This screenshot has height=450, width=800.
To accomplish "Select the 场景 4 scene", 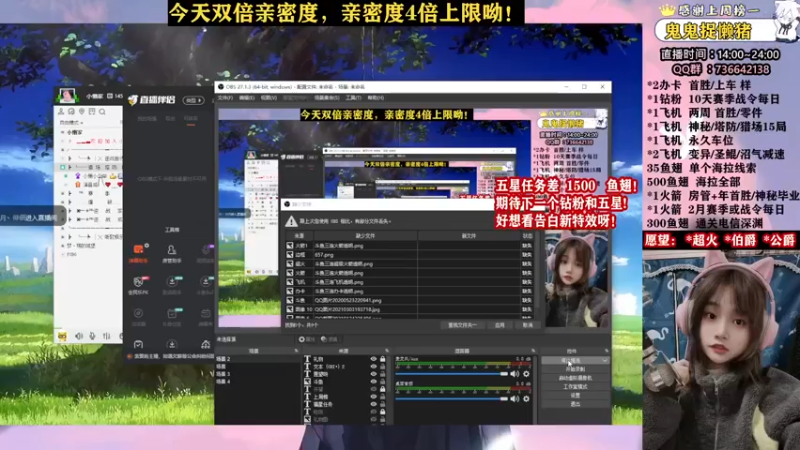I will tap(258, 382).
